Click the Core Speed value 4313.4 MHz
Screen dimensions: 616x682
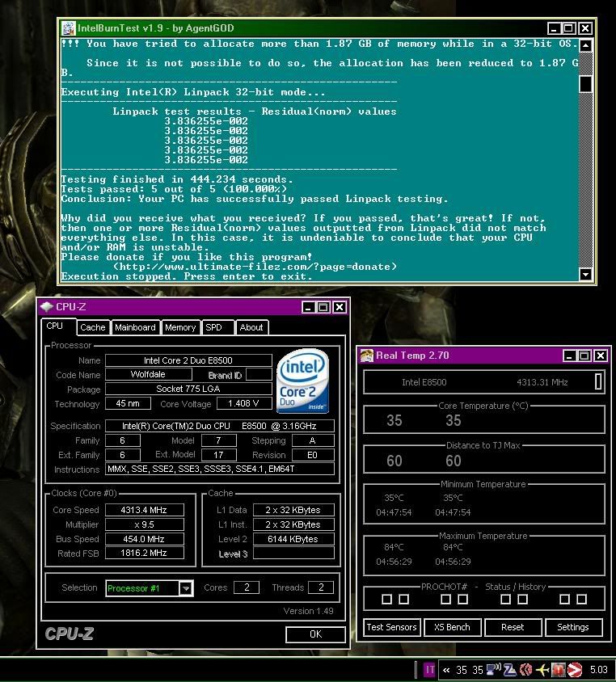point(145,510)
